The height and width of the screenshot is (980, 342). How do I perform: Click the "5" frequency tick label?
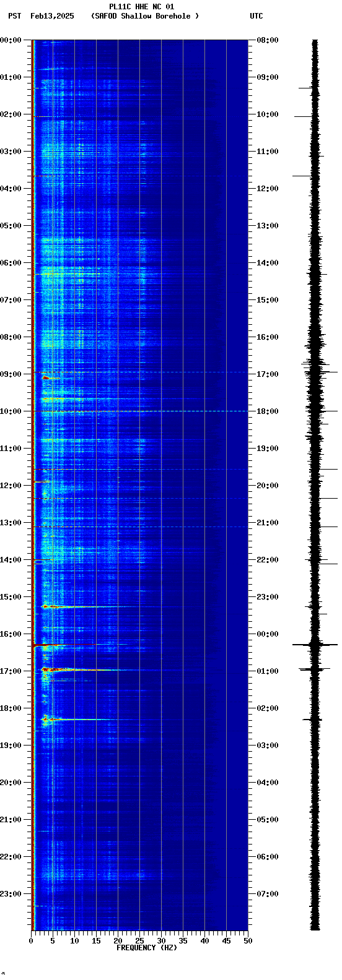(x=53, y=941)
